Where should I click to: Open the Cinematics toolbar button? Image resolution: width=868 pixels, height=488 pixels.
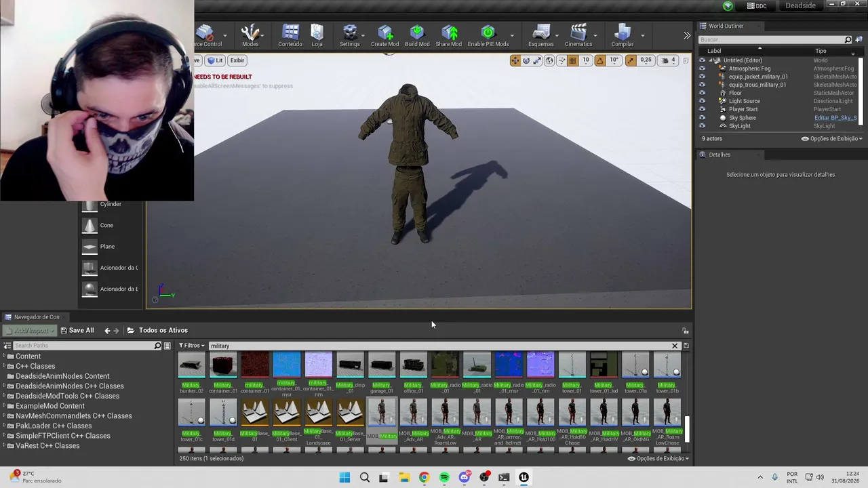point(578,35)
